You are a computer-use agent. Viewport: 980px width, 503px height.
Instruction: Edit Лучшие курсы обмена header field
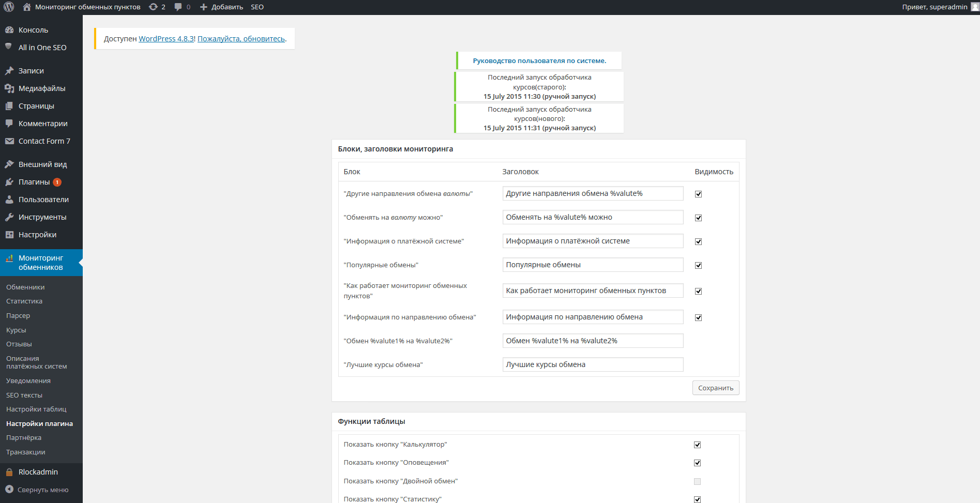(593, 364)
